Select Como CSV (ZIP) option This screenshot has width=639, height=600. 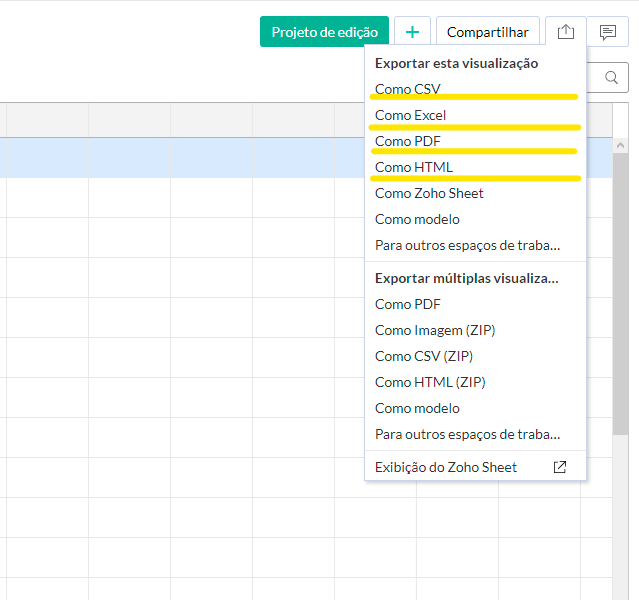tap(475, 356)
